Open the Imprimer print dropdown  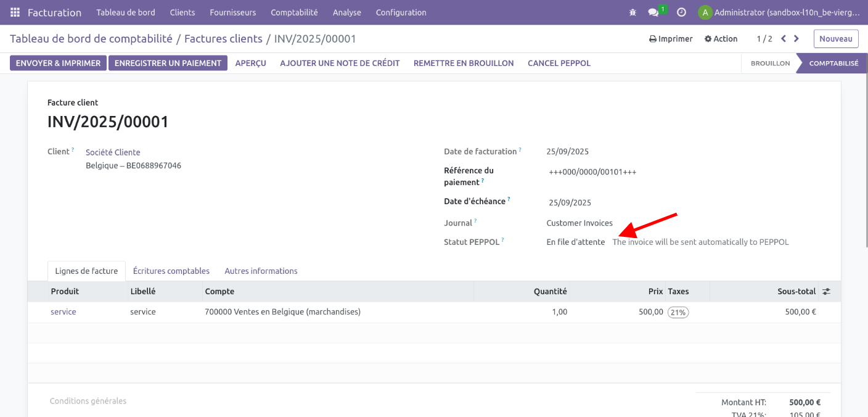(671, 39)
